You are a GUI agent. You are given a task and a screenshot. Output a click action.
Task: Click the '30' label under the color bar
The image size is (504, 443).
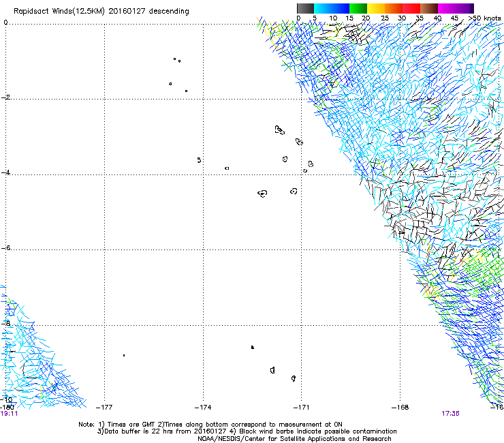click(402, 18)
